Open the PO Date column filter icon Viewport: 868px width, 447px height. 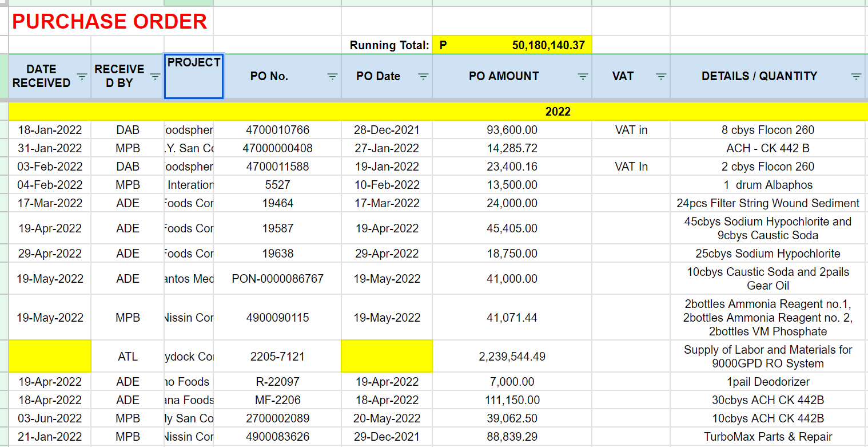coord(423,76)
